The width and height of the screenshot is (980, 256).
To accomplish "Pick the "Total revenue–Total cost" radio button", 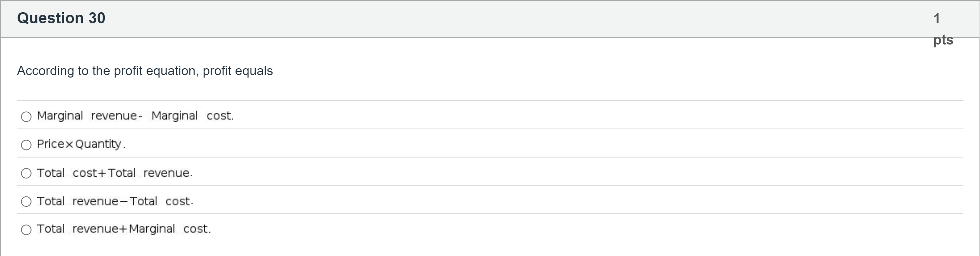I will point(26,201).
